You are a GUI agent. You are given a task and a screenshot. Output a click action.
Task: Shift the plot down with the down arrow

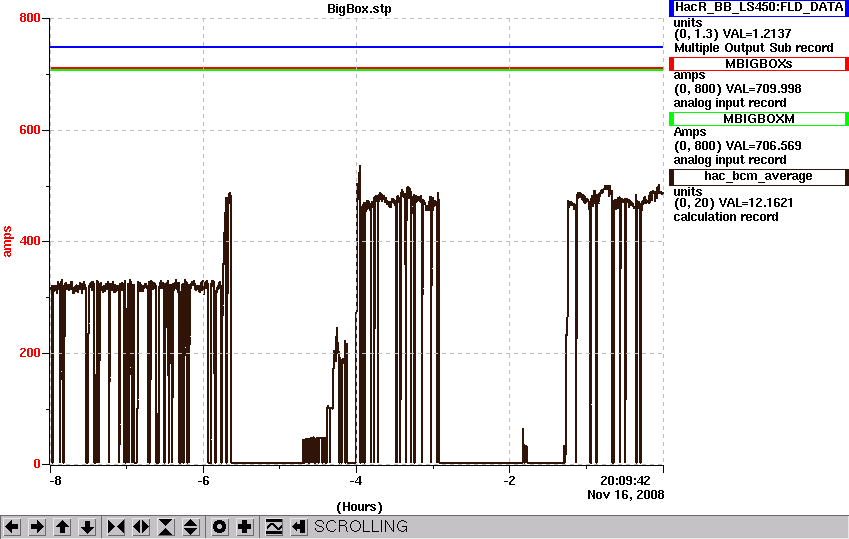[x=87, y=527]
